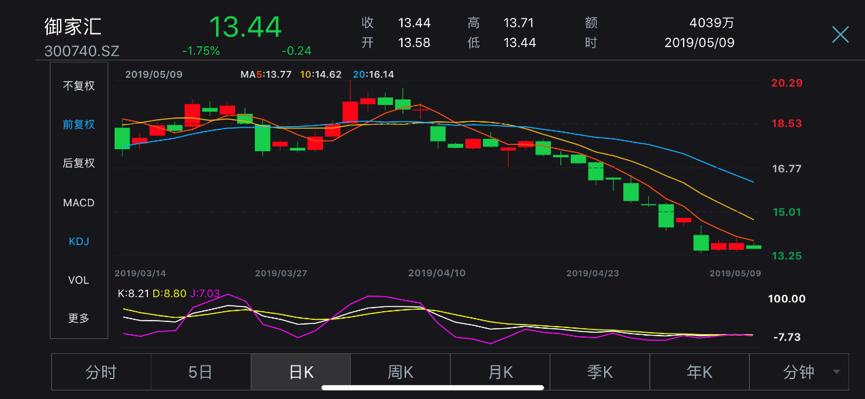Tap the 100.00 KDJ axis label
Viewport: 865px width, 399px height.
[787, 299]
